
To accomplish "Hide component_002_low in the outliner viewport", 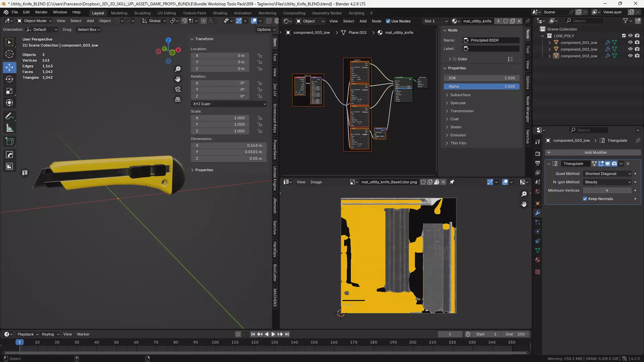I will point(630,49).
